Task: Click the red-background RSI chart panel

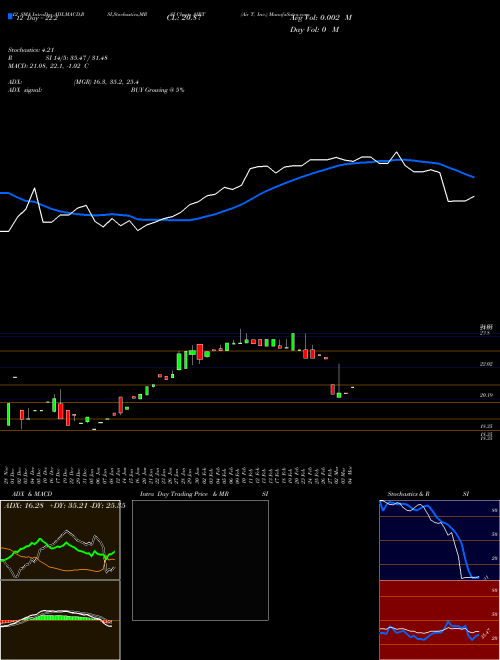Action: tap(439, 620)
